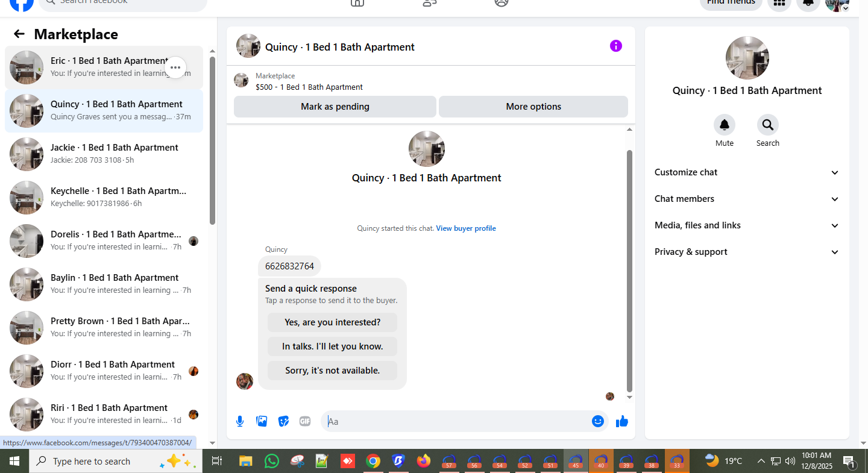Send a thumbs-up like
868x473 pixels.
[622, 421]
